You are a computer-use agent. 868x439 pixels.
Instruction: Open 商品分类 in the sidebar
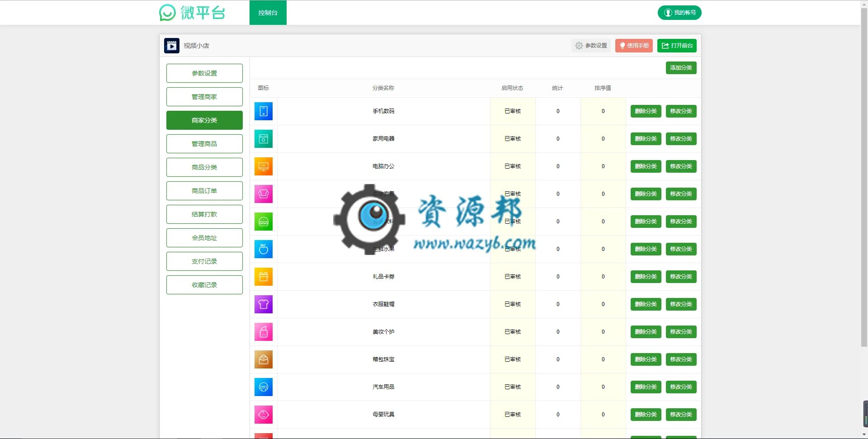(x=204, y=167)
